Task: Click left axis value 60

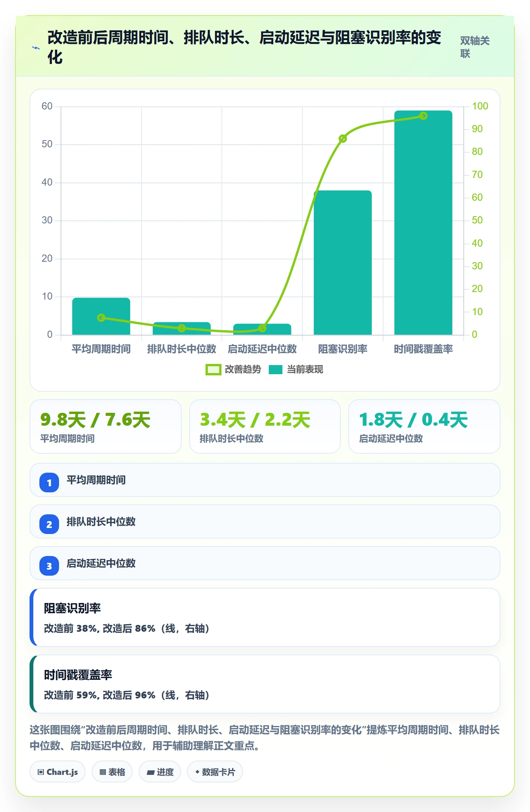Action: [x=47, y=106]
